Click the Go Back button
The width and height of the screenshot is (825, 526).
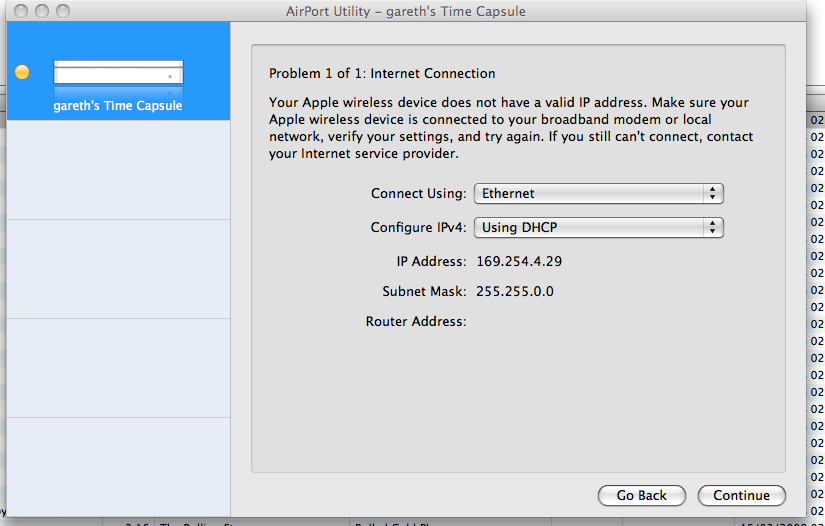tap(641, 495)
